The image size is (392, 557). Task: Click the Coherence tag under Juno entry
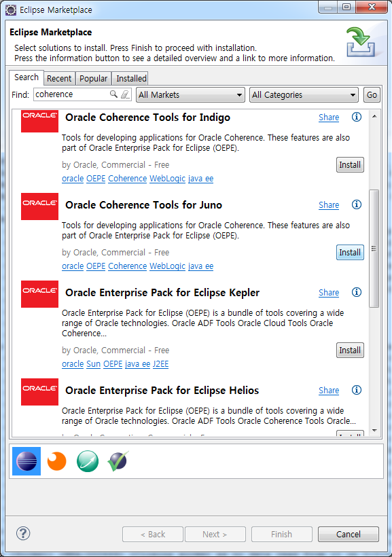click(128, 266)
